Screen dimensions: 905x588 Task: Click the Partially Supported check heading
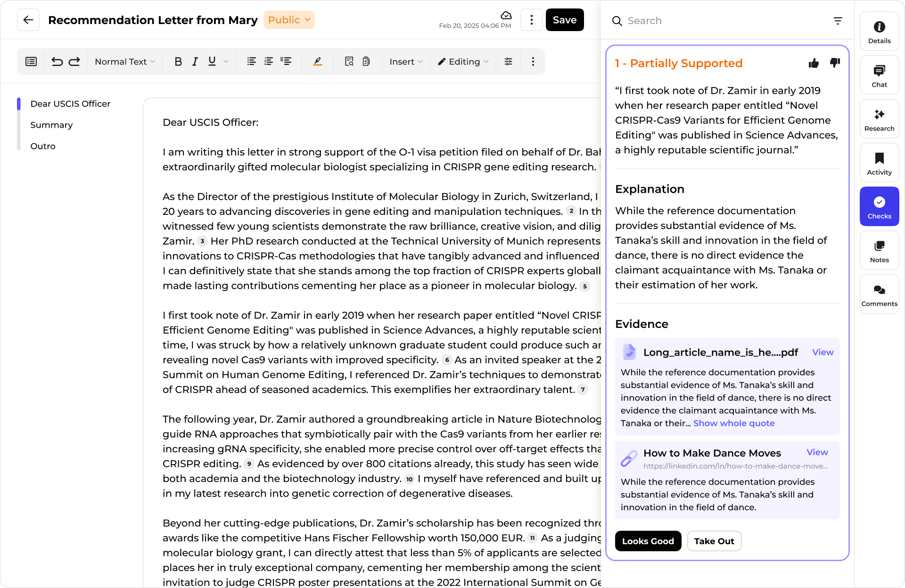coord(679,63)
